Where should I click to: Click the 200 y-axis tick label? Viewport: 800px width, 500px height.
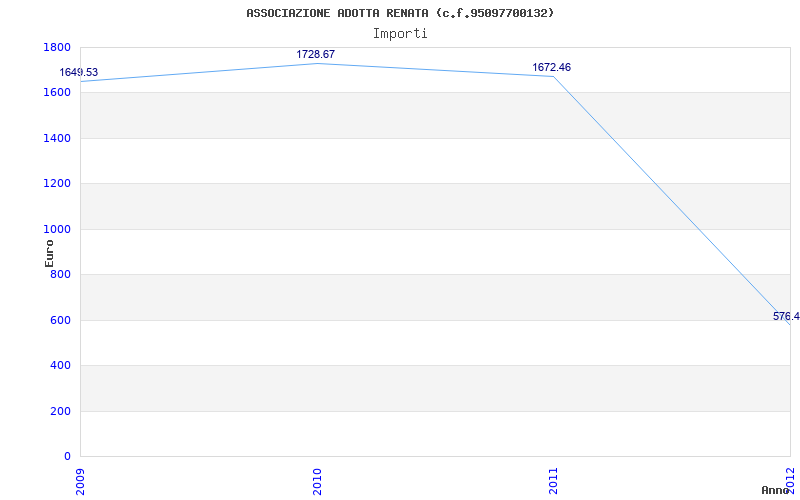[x=61, y=411]
